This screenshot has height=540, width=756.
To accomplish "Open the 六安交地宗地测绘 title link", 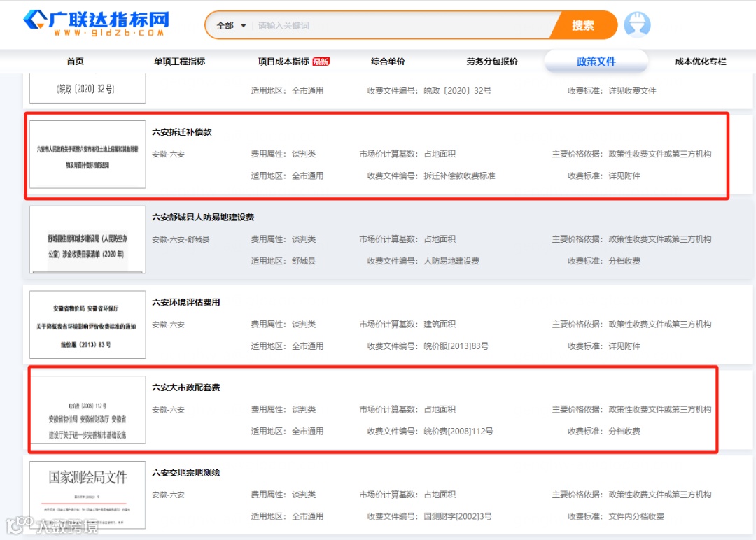I will coord(186,473).
